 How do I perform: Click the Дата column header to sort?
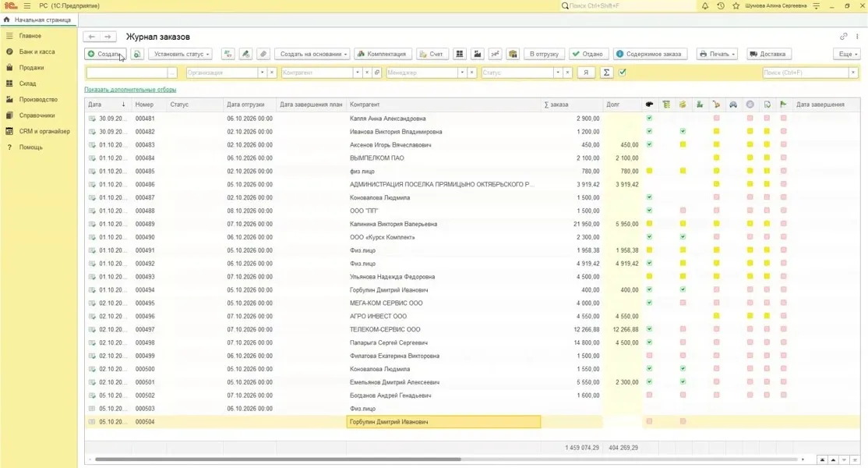click(108, 104)
